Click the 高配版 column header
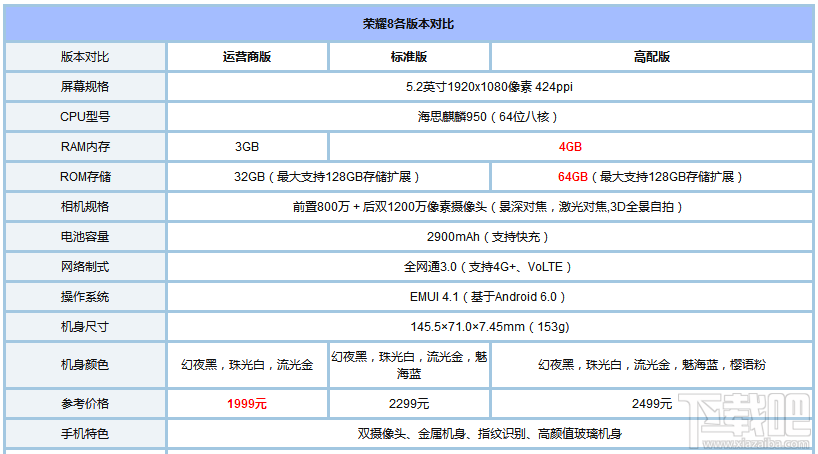The image size is (818, 454). (x=652, y=57)
